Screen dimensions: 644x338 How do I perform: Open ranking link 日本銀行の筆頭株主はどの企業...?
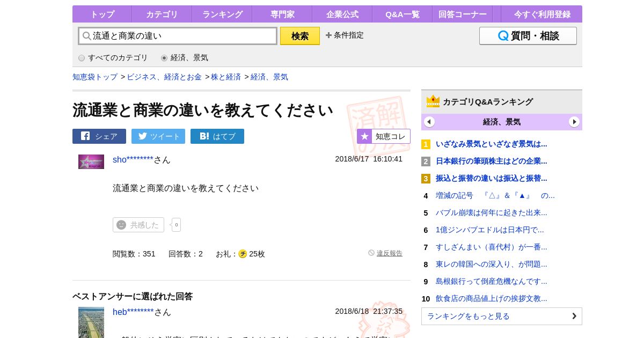[492, 161]
